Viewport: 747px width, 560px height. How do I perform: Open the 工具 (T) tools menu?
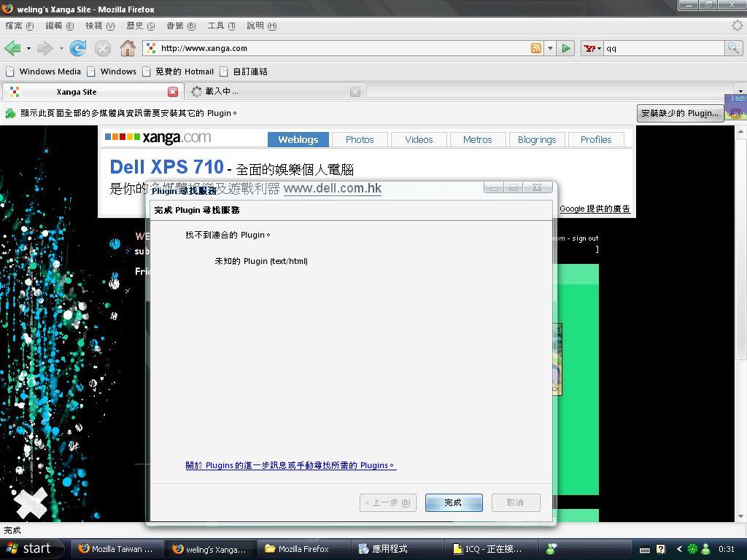221,26
